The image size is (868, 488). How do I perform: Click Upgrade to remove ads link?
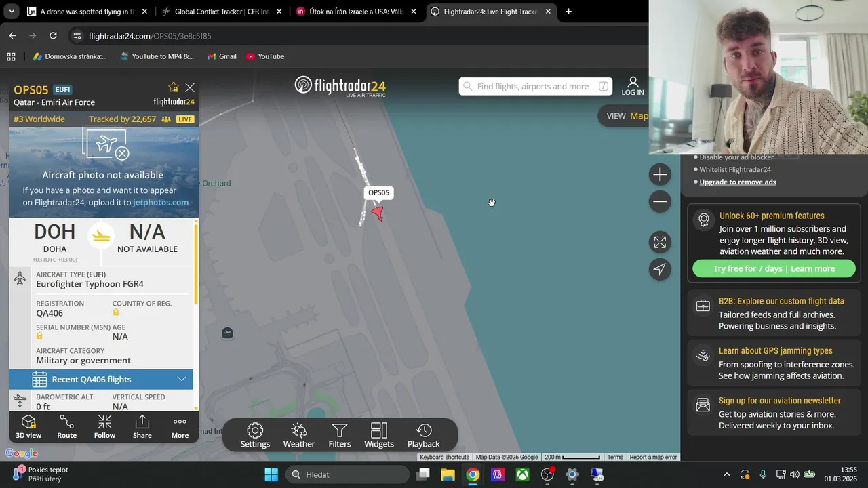coord(738,182)
